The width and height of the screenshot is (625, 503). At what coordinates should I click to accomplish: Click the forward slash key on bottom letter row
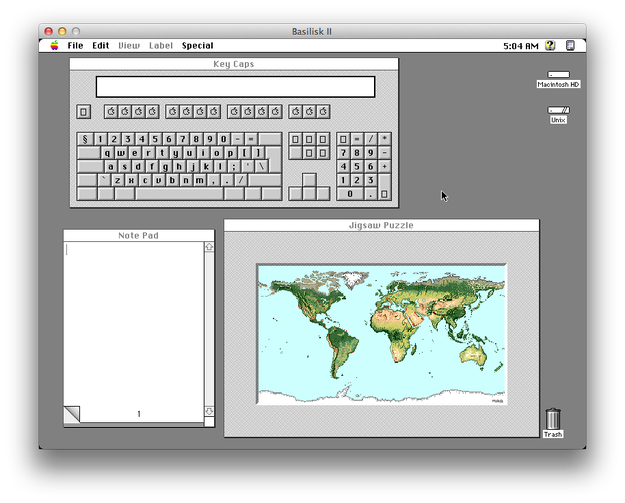click(x=241, y=180)
